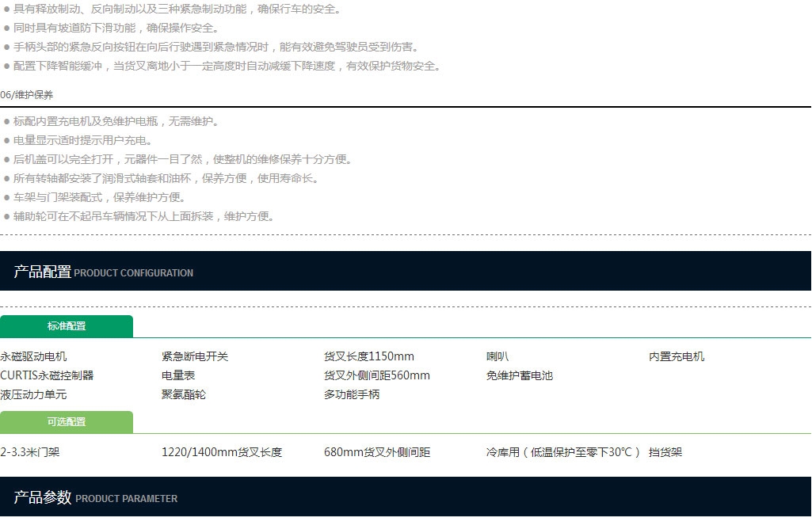Click the 产品配置 PRODUCT CONFIGURATION header
This screenshot has height=529, width=812.
tap(406, 271)
